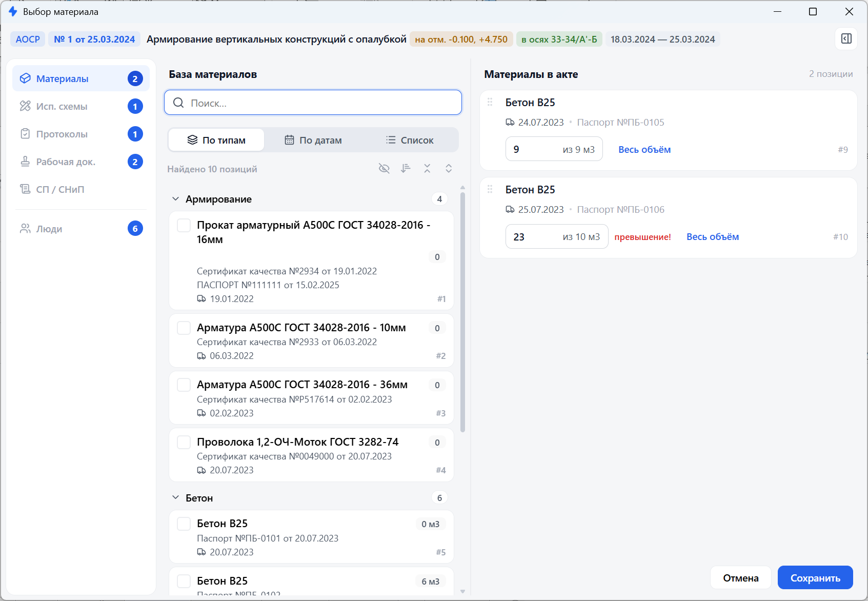Click truck icon beside 20.07.2023 in Проволока card

pyautogui.click(x=201, y=470)
